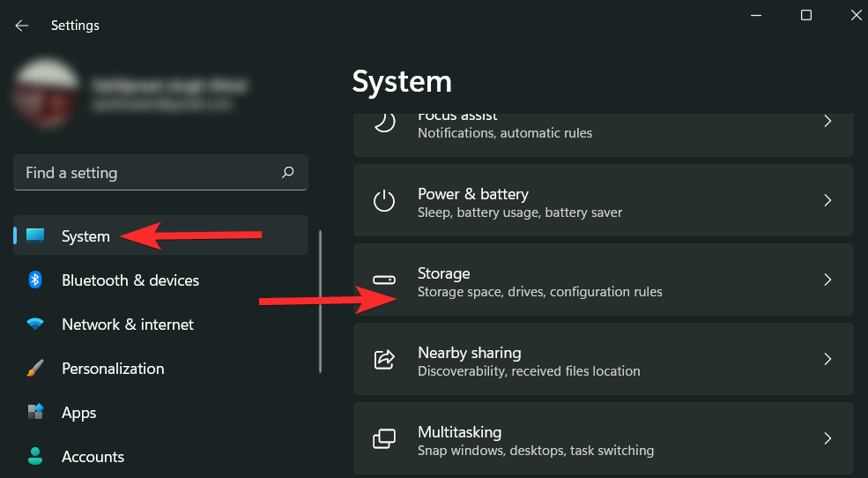Expand the Storage row chevron
The height and width of the screenshot is (478, 868).
coord(827,280)
